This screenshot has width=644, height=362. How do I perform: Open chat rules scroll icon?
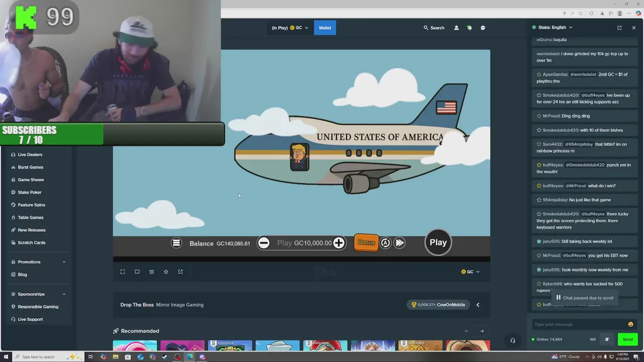(607, 339)
